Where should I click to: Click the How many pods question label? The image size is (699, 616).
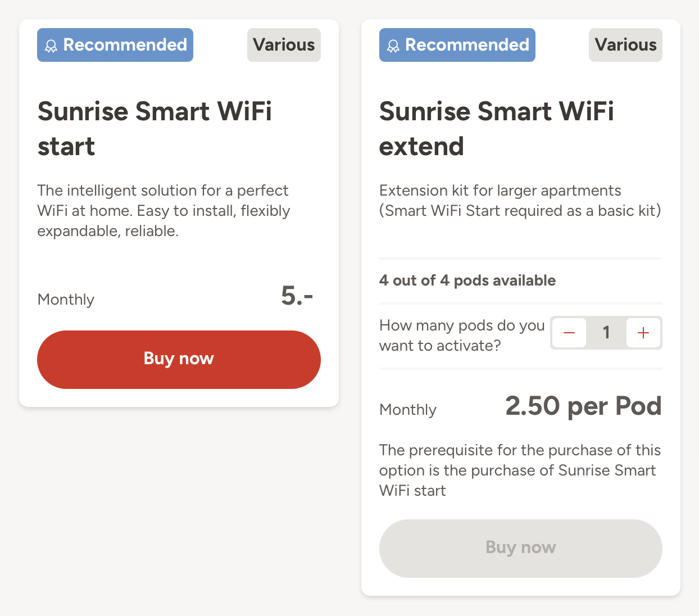pos(462,336)
